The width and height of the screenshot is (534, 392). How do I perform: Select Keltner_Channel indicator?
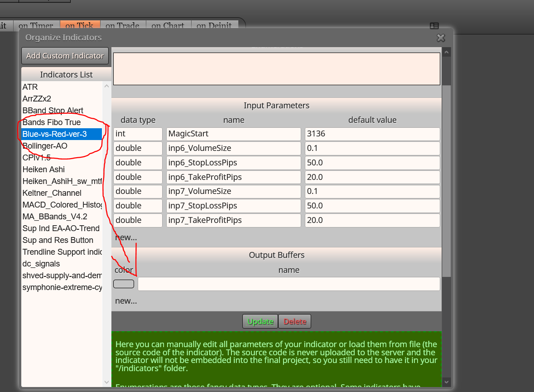(62, 193)
